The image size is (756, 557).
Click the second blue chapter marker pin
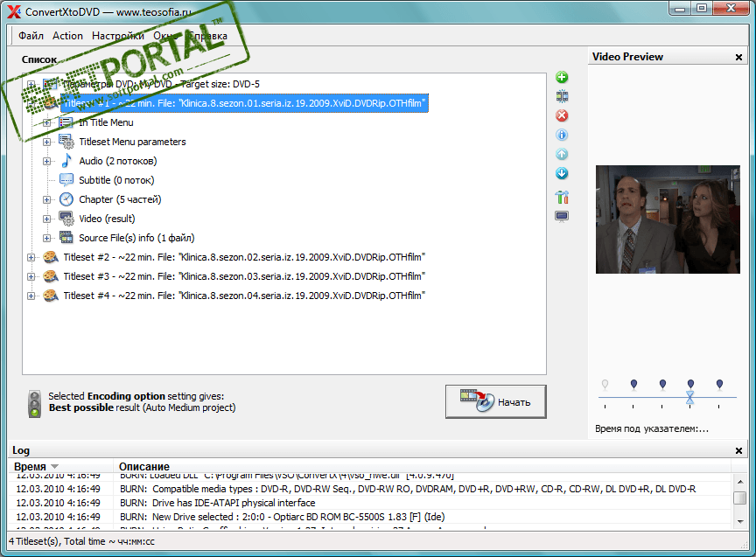[662, 384]
